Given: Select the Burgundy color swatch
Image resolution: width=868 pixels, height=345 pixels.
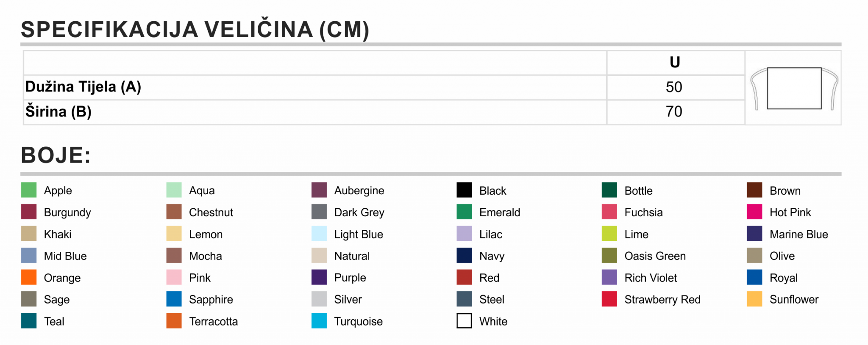Looking at the screenshot, I should click(29, 212).
